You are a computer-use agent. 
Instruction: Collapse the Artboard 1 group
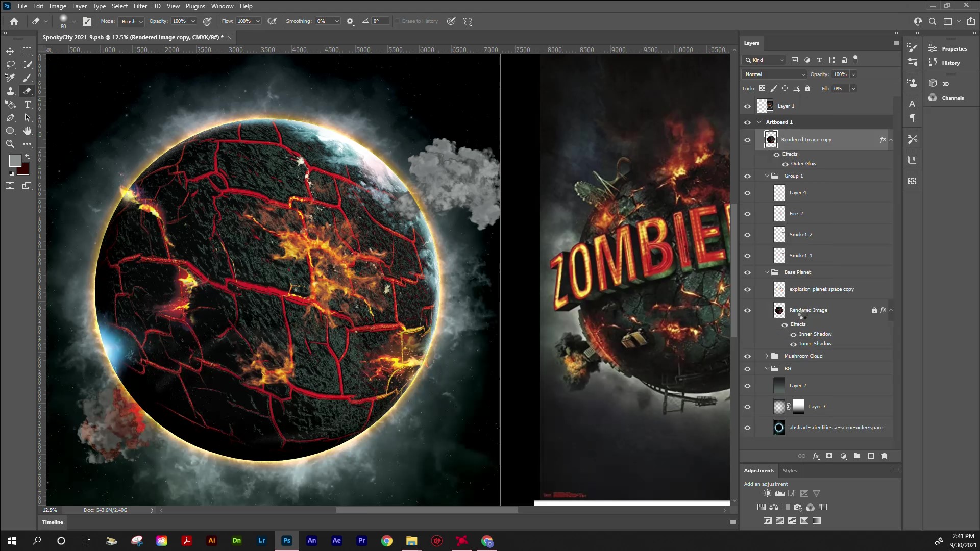tap(759, 122)
